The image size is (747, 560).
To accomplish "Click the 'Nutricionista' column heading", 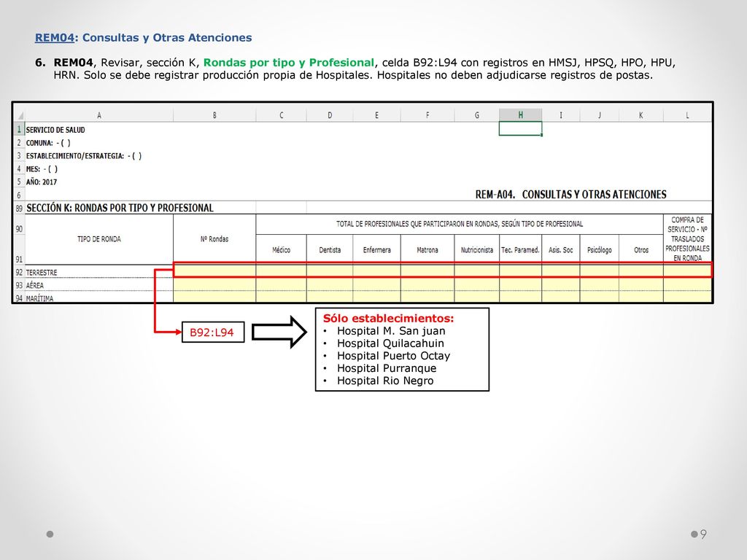I will click(x=477, y=249).
